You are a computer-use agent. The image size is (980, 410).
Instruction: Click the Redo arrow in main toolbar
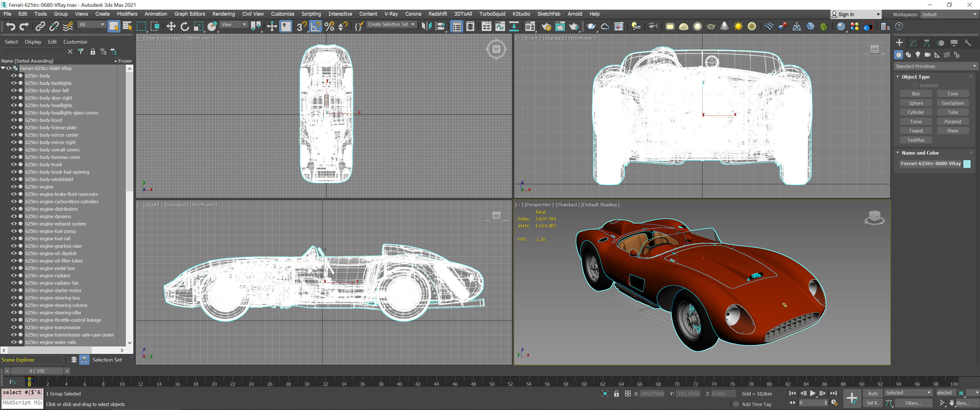[x=24, y=26]
